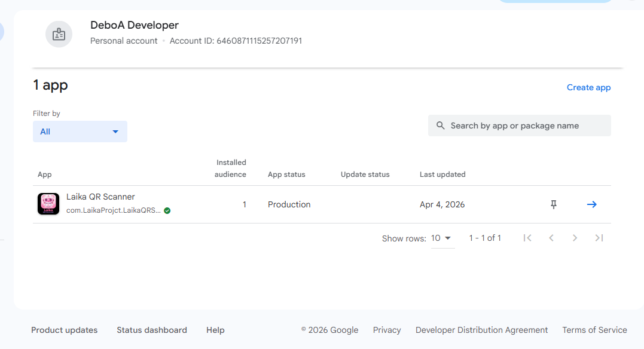The width and height of the screenshot is (644, 349).
Task: Click the com.LaikaProjct.LaikaQRS... package name
Action: (x=114, y=210)
